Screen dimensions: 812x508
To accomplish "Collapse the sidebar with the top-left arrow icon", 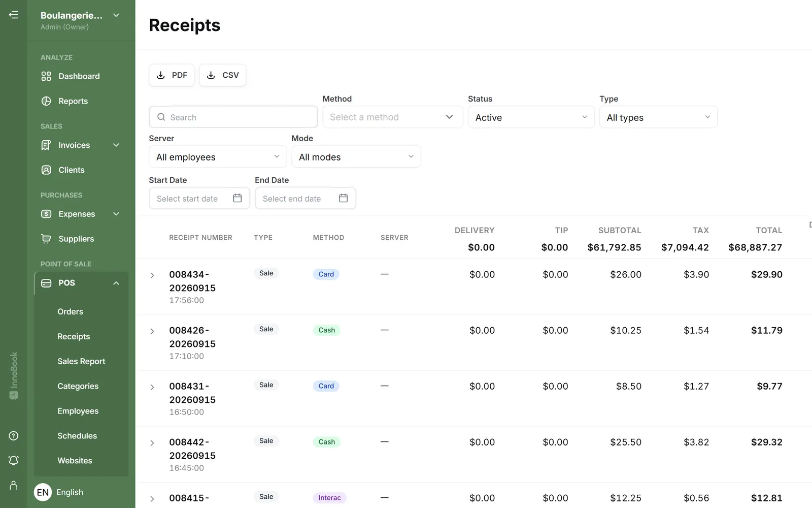I will (14, 15).
